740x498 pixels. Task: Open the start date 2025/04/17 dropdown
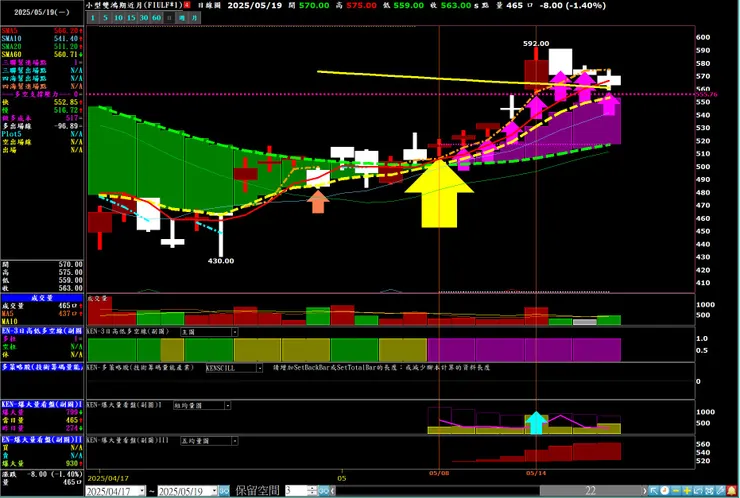coord(143,491)
